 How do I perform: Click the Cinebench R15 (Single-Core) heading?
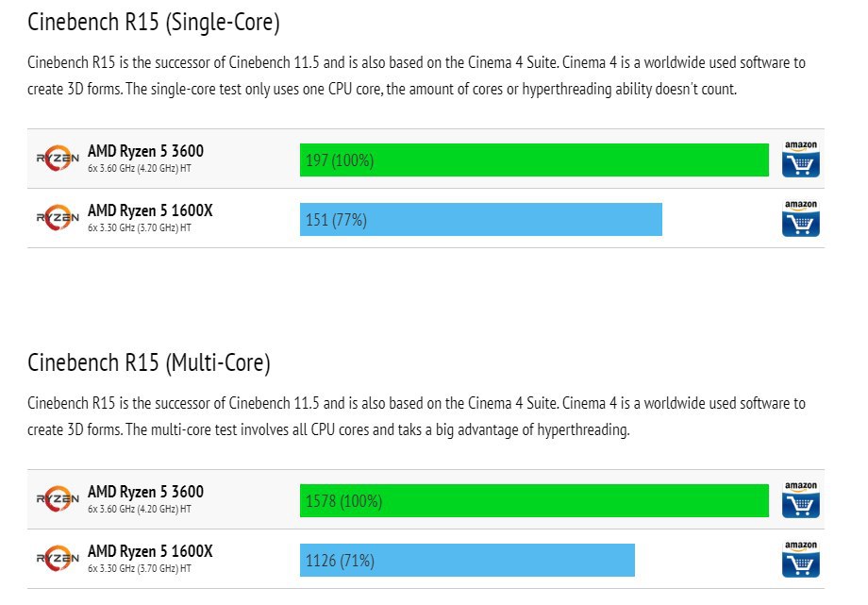point(154,22)
